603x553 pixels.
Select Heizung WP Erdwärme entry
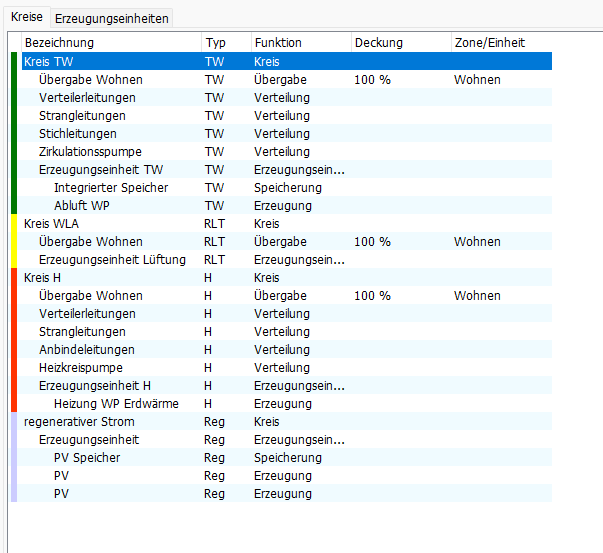click(x=116, y=403)
